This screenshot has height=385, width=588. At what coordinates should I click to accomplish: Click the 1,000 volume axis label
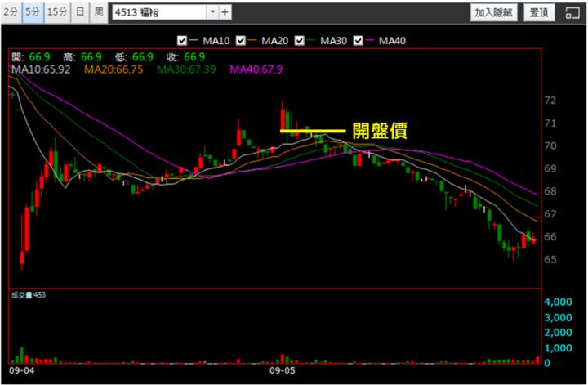558,348
